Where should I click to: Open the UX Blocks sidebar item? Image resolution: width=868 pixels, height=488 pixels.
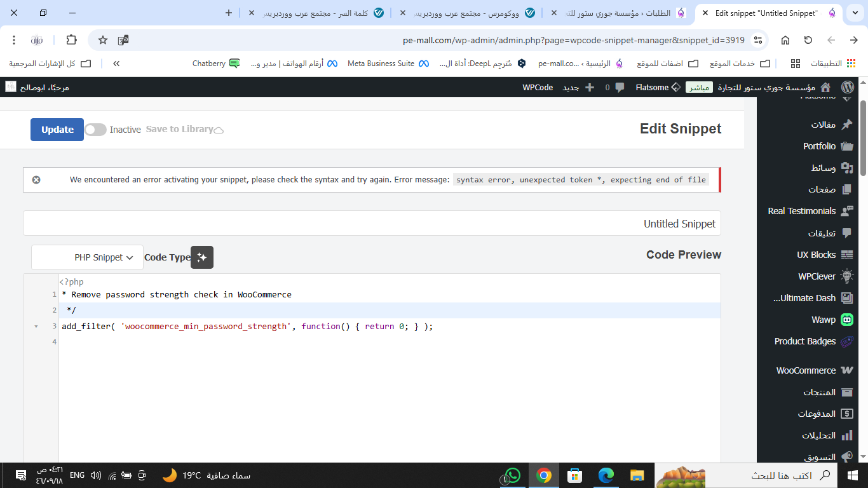coord(824,255)
